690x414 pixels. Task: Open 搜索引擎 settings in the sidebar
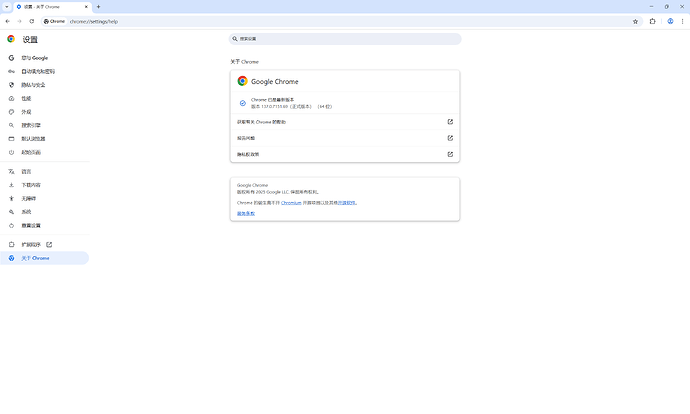pyautogui.click(x=44, y=125)
